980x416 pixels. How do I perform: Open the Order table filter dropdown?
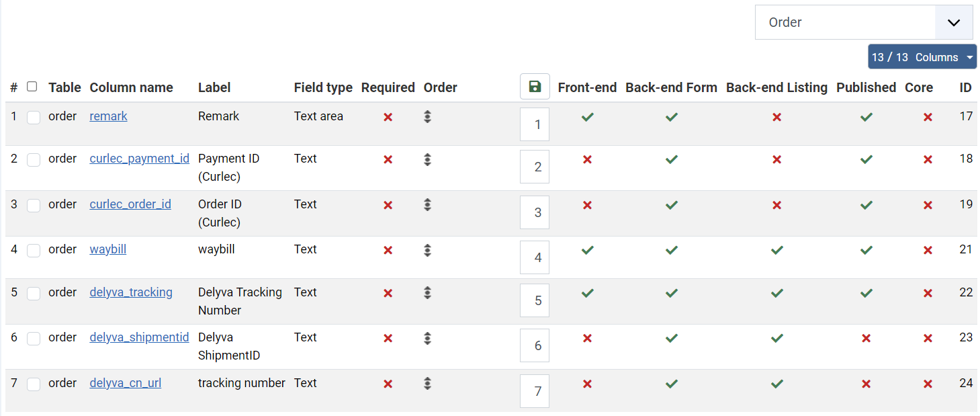863,22
